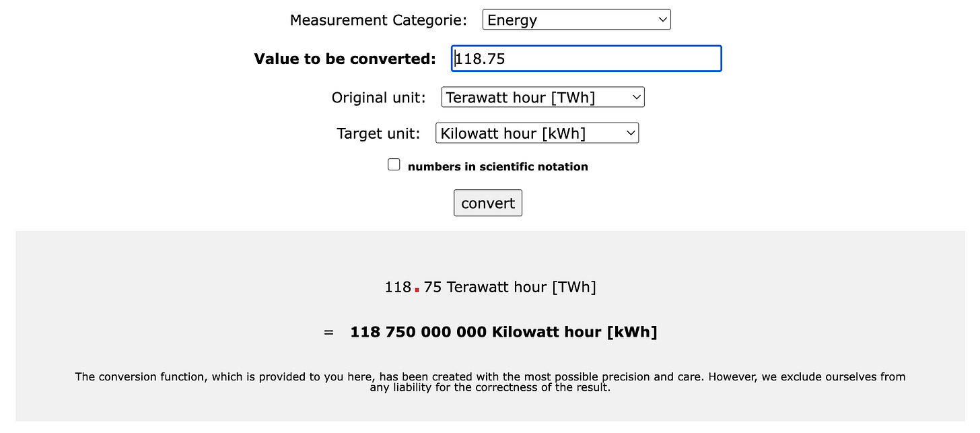Click the convert button
Image resolution: width=980 pixels, height=433 pixels.
coord(488,203)
